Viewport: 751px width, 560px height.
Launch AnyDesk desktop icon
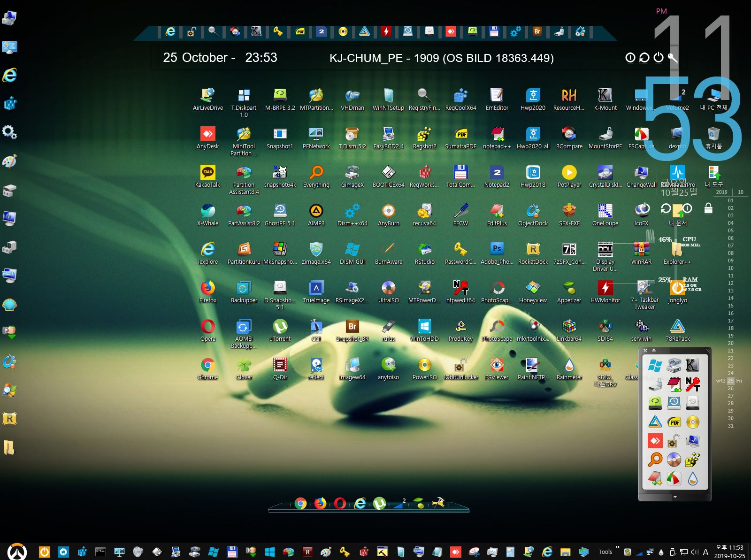coord(208,138)
